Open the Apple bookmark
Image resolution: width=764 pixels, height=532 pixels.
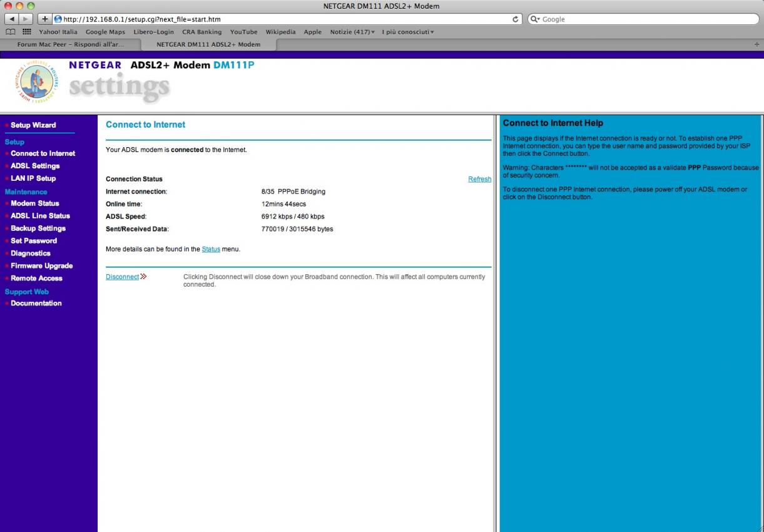click(313, 32)
